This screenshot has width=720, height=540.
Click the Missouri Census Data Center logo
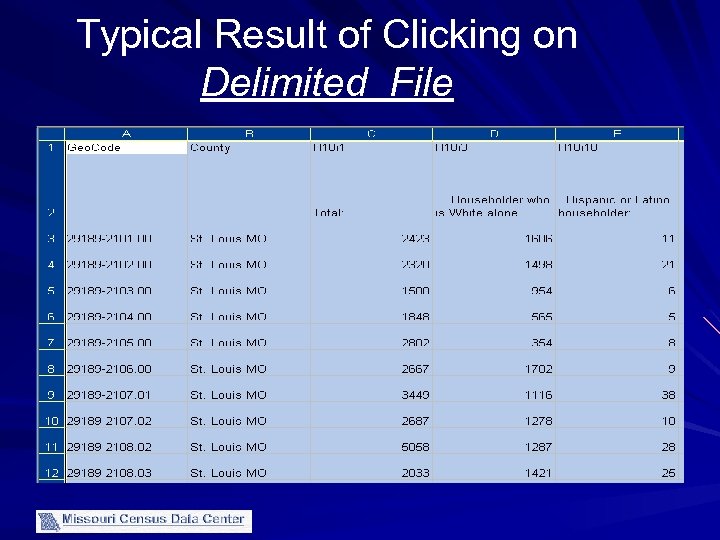pos(144,521)
